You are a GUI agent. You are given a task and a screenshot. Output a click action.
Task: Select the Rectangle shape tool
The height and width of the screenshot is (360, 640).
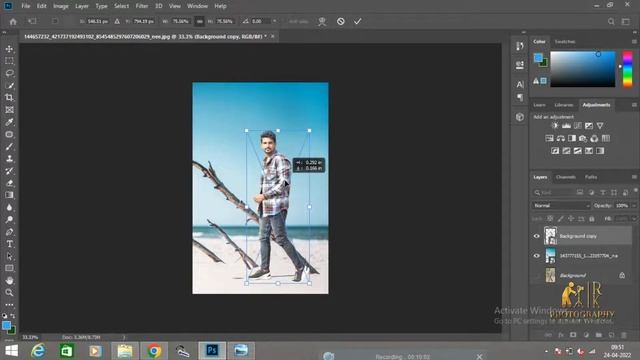[x=9, y=268]
